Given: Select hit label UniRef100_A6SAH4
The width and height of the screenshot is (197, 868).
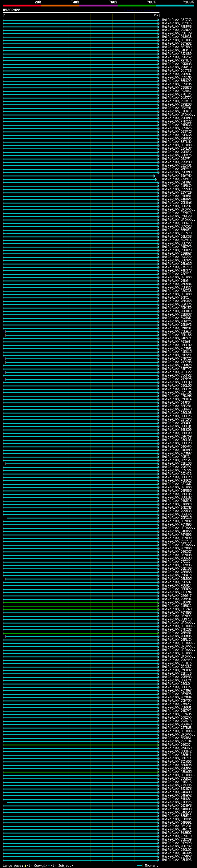Looking at the screenshot, I should (x=177, y=341).
